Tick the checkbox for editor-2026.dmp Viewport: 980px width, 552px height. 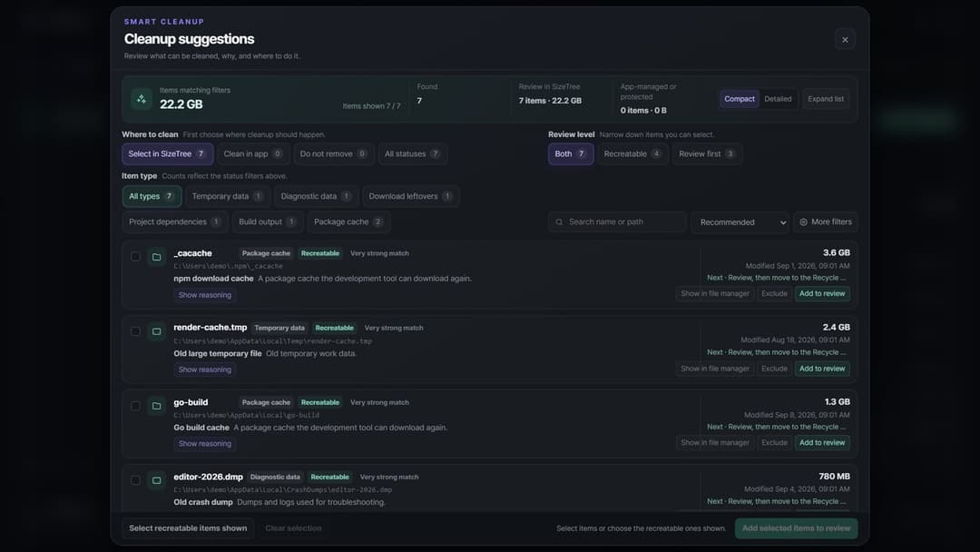click(x=135, y=480)
